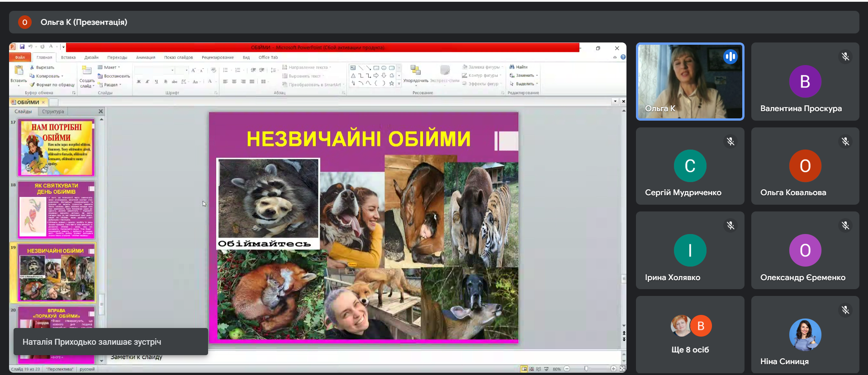Click the Вставить paste icon
The height and width of the screenshot is (375, 868).
19,70
